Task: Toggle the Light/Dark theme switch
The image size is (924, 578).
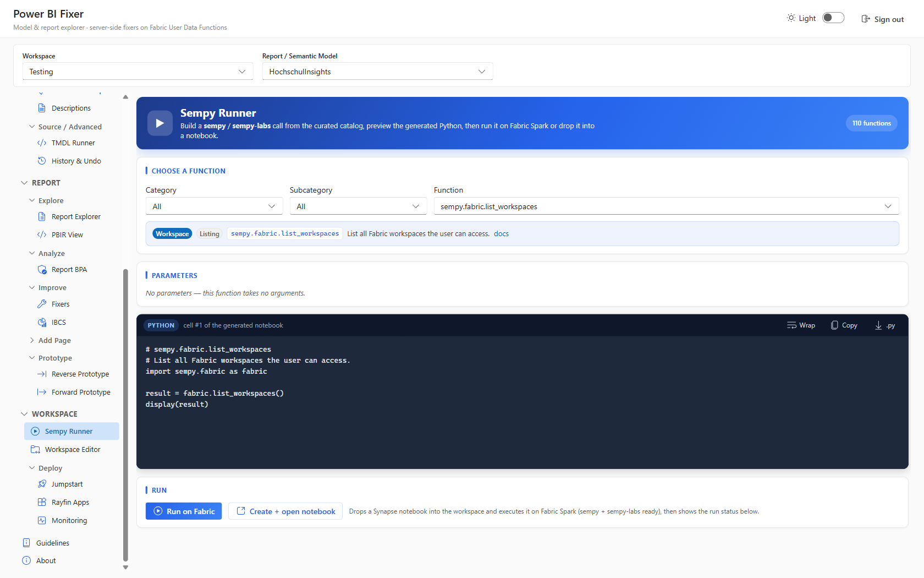Action: click(833, 18)
